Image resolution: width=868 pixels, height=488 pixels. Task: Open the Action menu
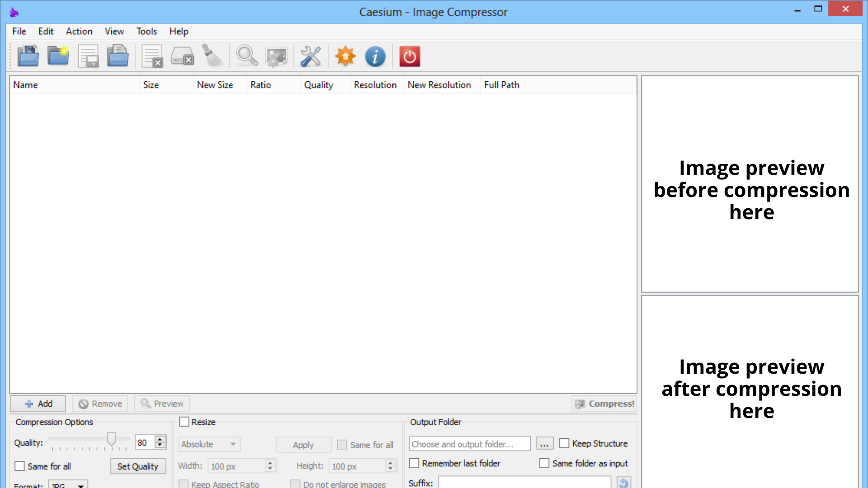click(79, 31)
